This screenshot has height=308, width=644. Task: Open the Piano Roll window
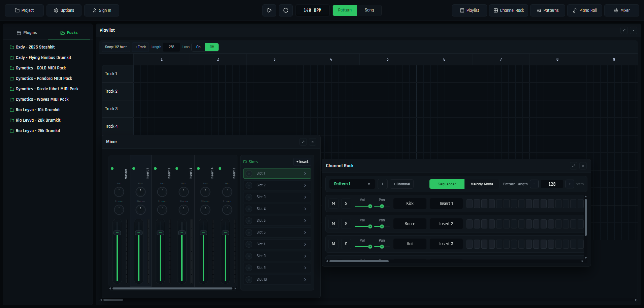click(x=585, y=10)
